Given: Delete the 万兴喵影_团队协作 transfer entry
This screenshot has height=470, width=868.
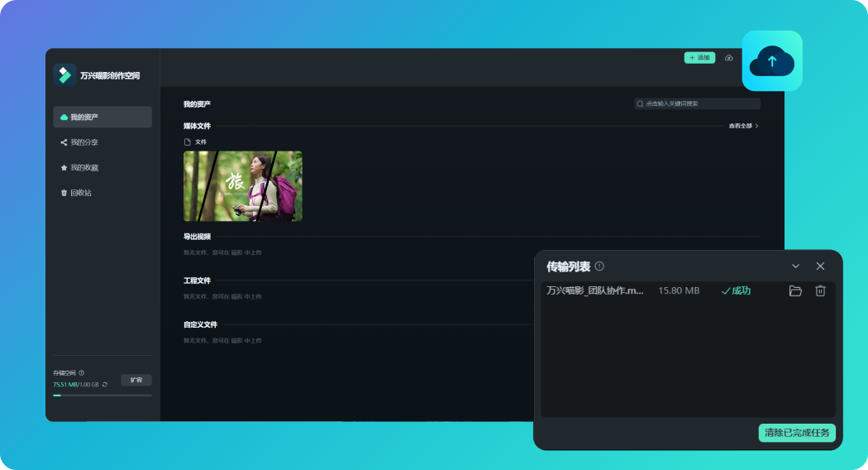Looking at the screenshot, I should (820, 291).
